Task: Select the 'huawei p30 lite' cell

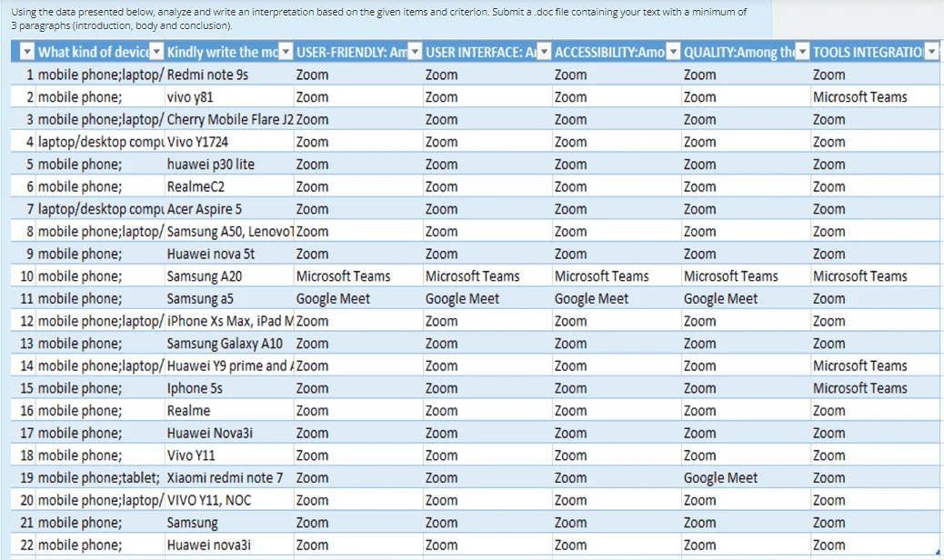Action: coord(229,165)
